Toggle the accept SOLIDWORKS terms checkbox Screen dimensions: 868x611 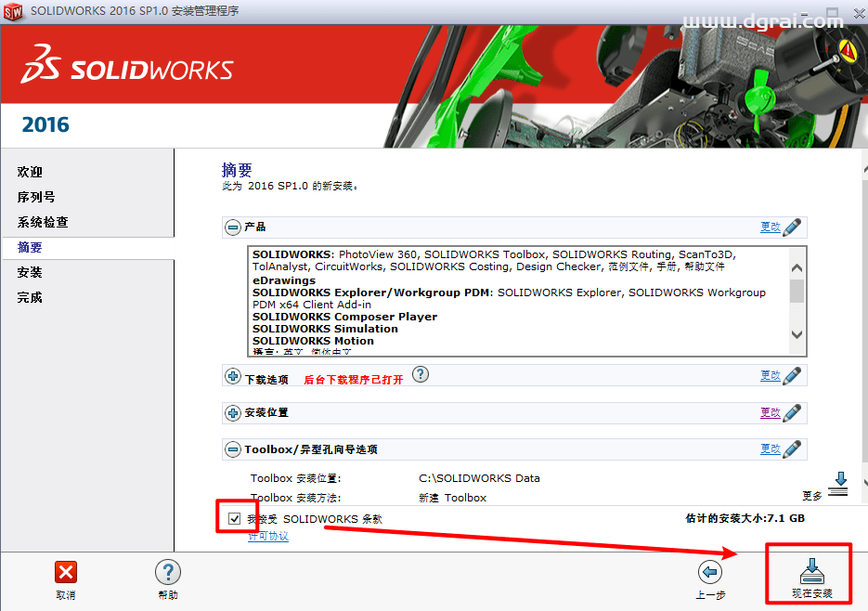[x=234, y=518]
